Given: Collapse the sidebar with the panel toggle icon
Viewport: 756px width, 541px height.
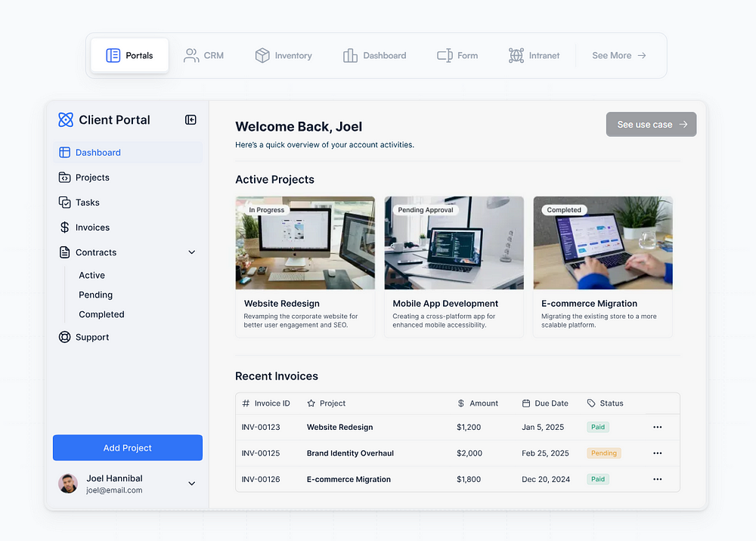Looking at the screenshot, I should pos(191,119).
